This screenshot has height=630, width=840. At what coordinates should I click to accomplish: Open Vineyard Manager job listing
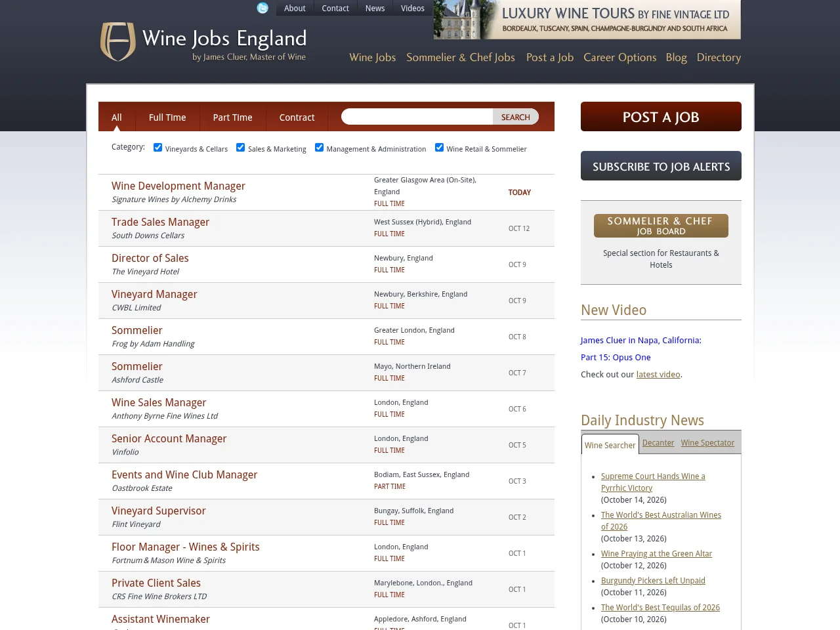pyautogui.click(x=154, y=294)
